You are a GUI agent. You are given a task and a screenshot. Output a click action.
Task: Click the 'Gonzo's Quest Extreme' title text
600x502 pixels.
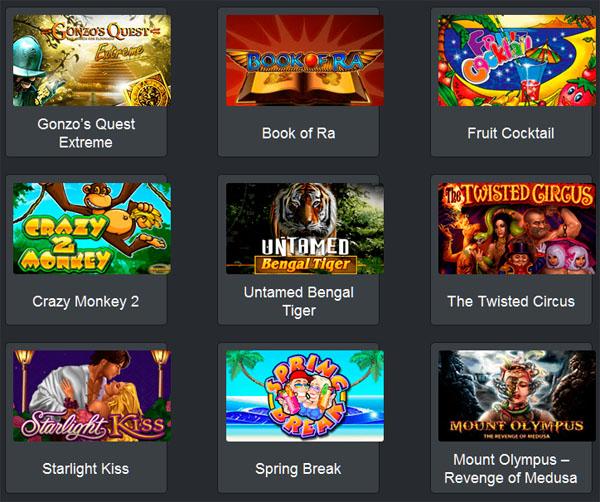86,133
